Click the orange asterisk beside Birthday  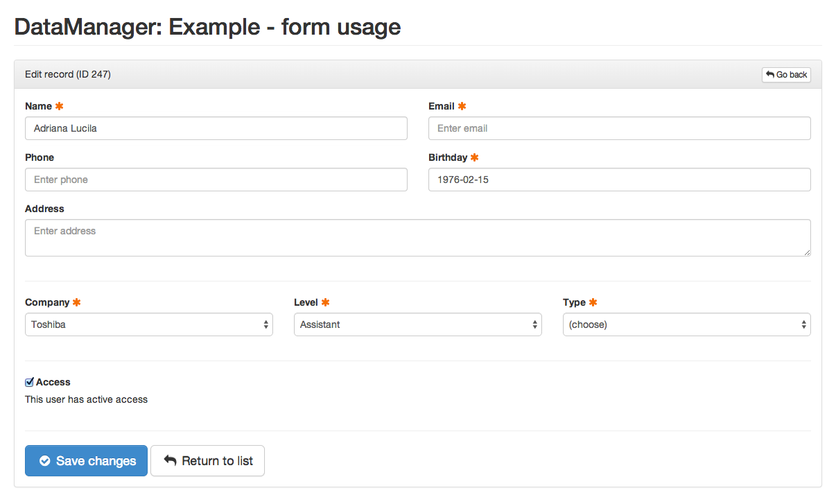coord(474,157)
